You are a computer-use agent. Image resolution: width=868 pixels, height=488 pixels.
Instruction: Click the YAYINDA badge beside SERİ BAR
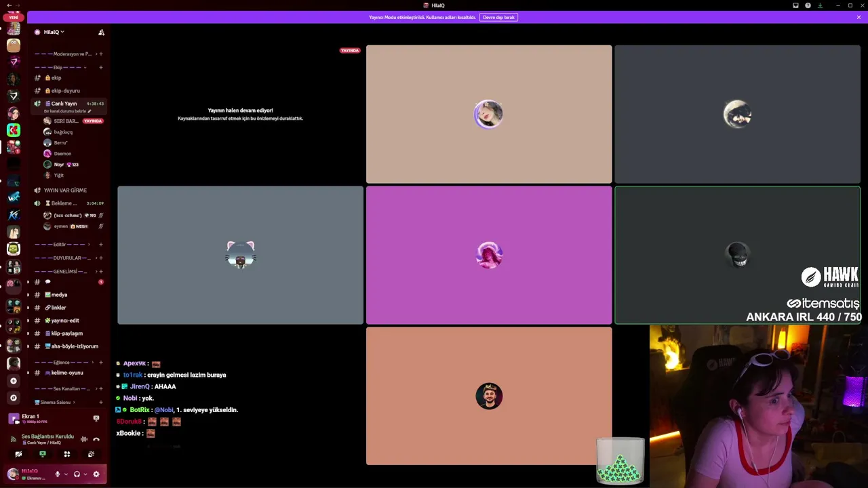click(93, 121)
